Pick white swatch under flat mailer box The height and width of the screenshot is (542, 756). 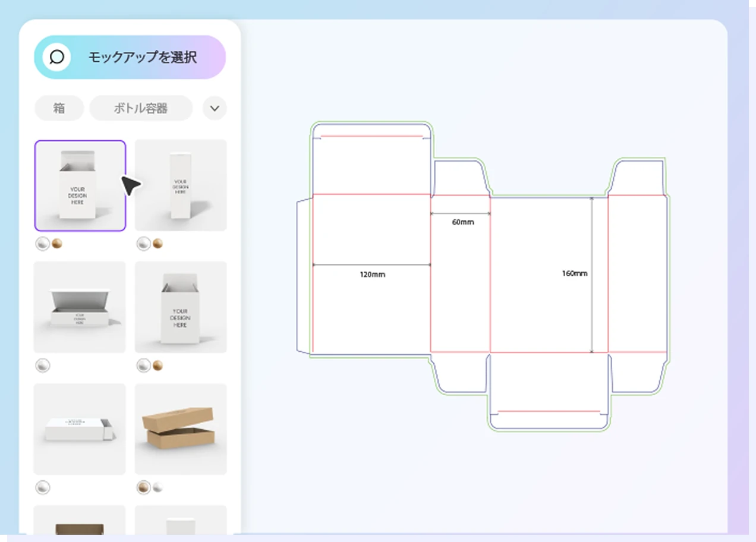(x=43, y=365)
